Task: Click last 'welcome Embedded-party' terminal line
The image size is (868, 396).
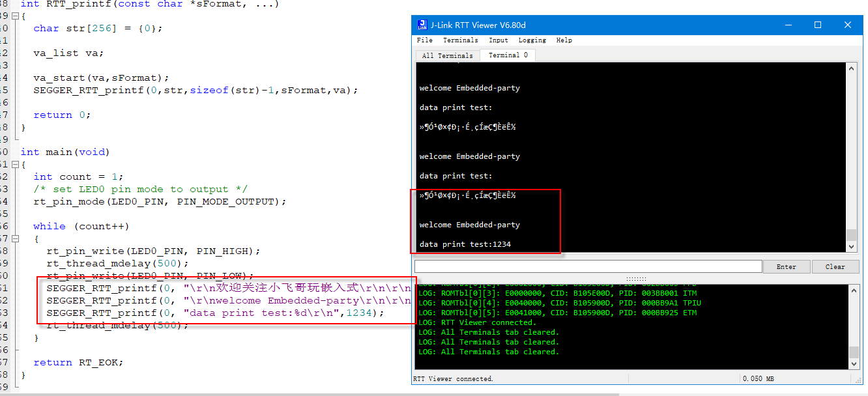Action: tap(470, 225)
